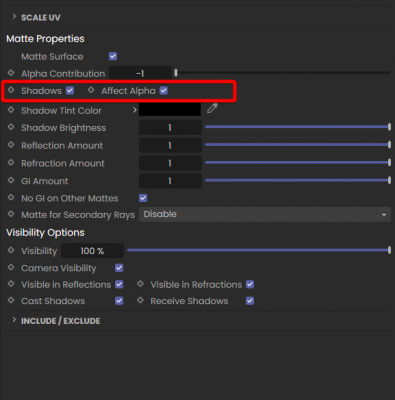Click the Receive Shadows keyframe diamond
Image resolution: width=395 pixels, height=400 pixels.
pos(140,300)
